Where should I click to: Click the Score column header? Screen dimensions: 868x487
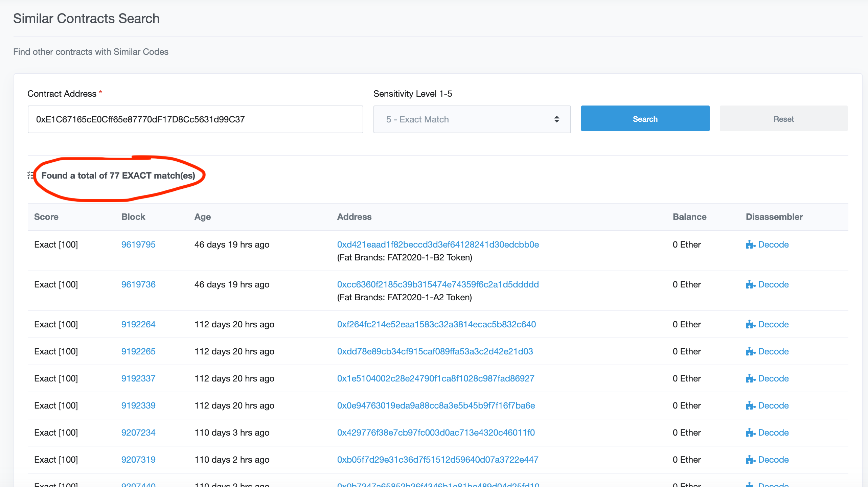(x=46, y=217)
